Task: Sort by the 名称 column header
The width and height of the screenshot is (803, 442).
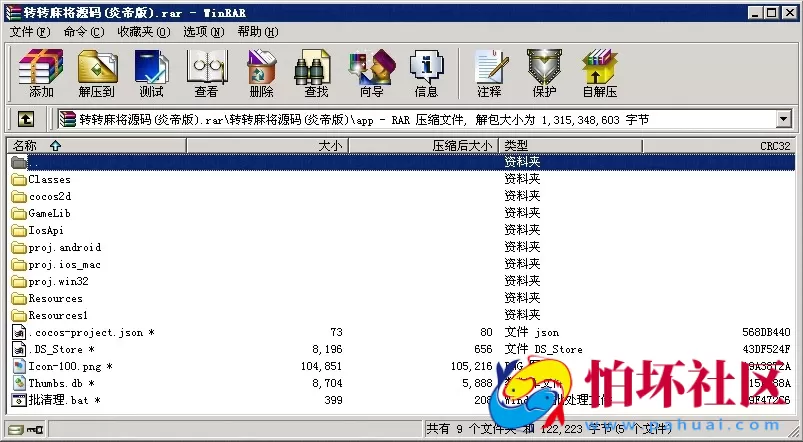Action: pyautogui.click(x=96, y=146)
